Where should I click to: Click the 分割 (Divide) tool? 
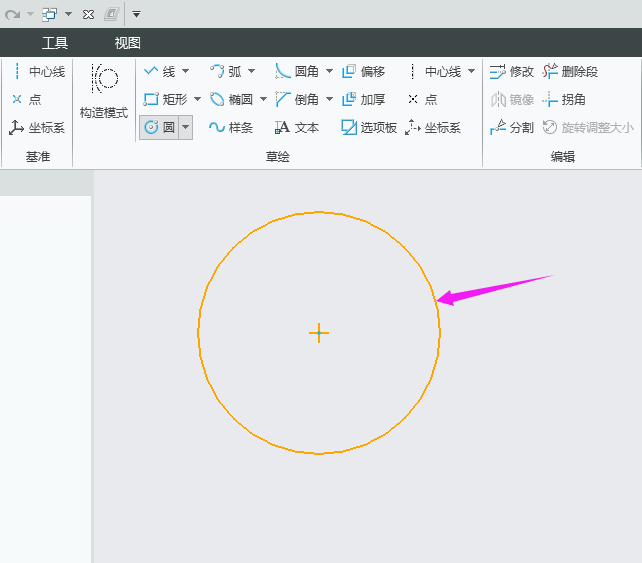pos(512,127)
